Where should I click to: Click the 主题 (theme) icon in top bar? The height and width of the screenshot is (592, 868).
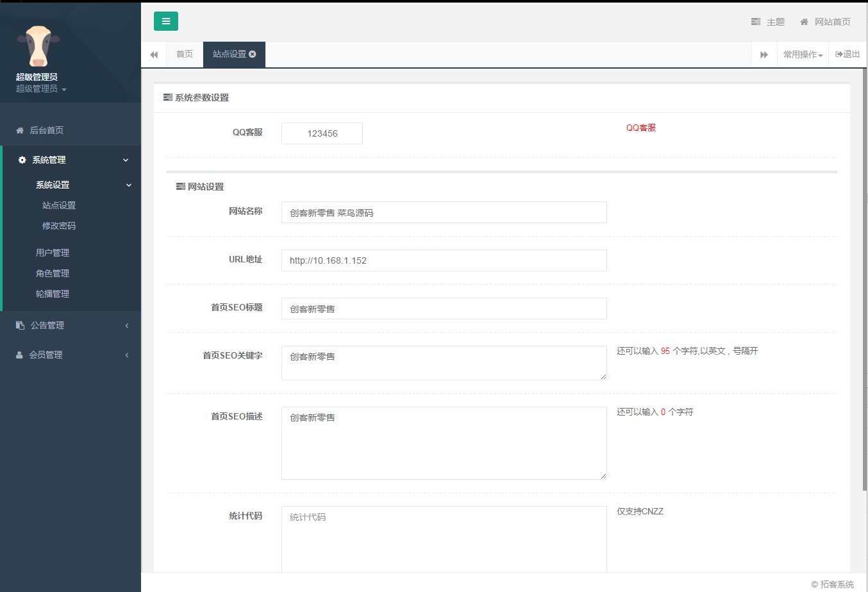pos(756,21)
